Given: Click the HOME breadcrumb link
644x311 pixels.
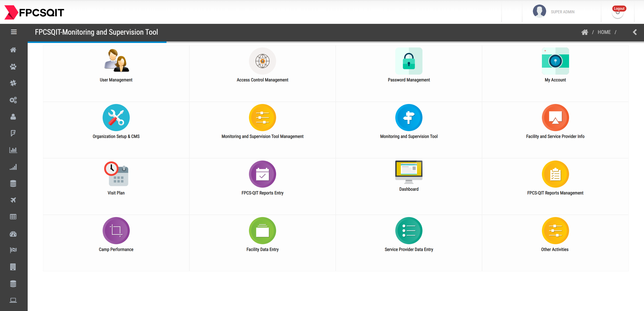Looking at the screenshot, I should click(605, 32).
